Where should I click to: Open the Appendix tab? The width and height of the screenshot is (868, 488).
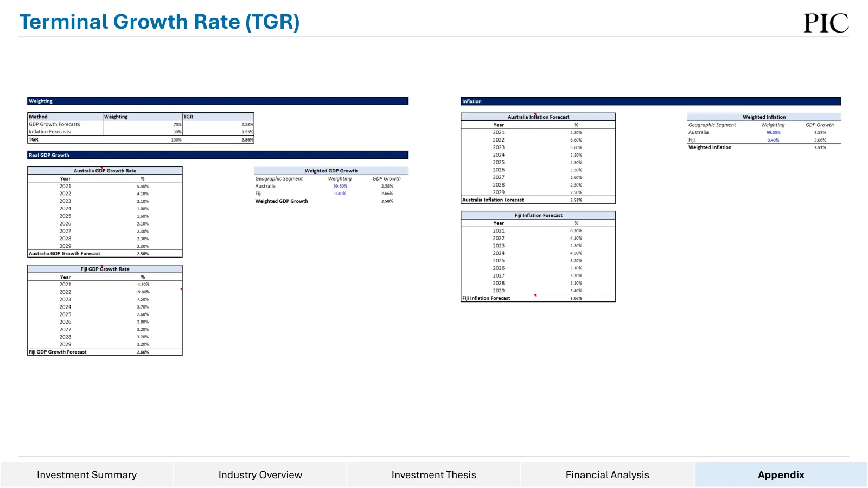pos(781,475)
